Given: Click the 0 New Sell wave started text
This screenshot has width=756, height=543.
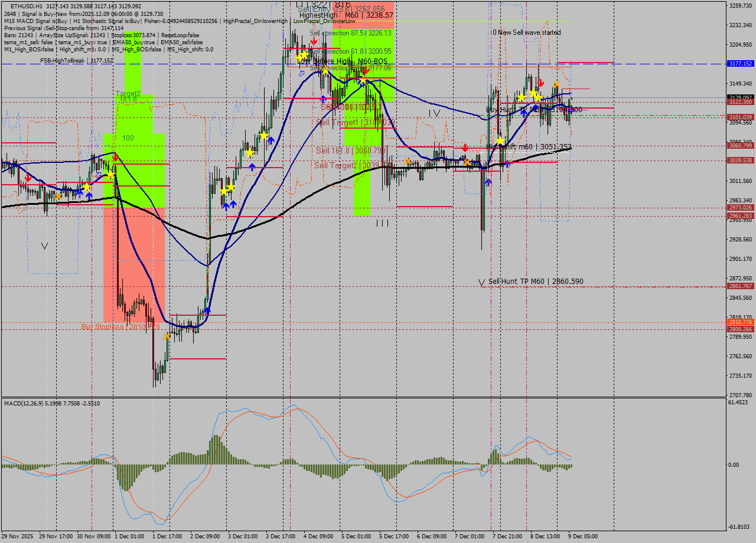Looking at the screenshot, I should coord(527,32).
